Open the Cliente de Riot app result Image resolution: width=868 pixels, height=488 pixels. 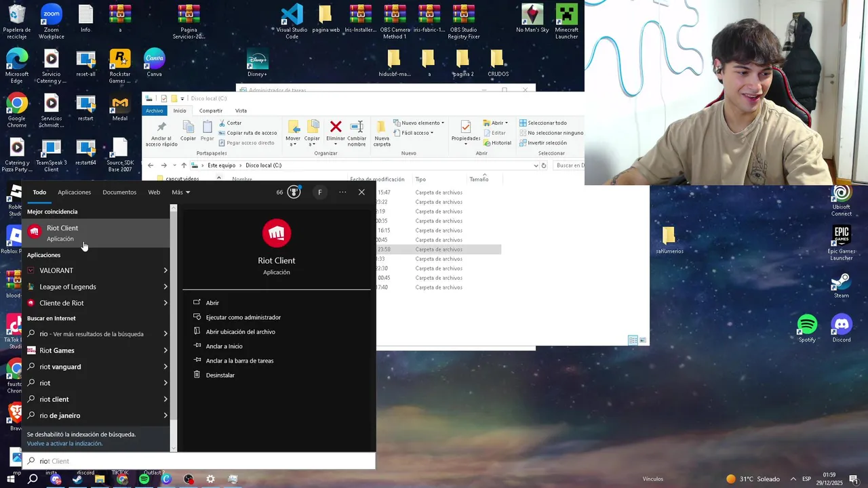point(96,303)
